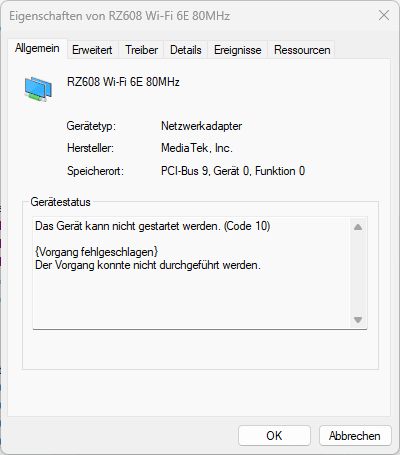Click the network adapter device icon
400x455 pixels.
pos(38,89)
